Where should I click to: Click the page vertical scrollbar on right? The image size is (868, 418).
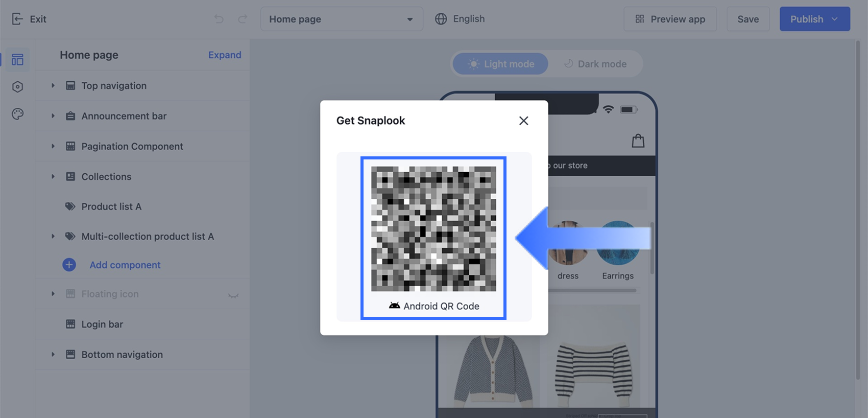click(858, 210)
